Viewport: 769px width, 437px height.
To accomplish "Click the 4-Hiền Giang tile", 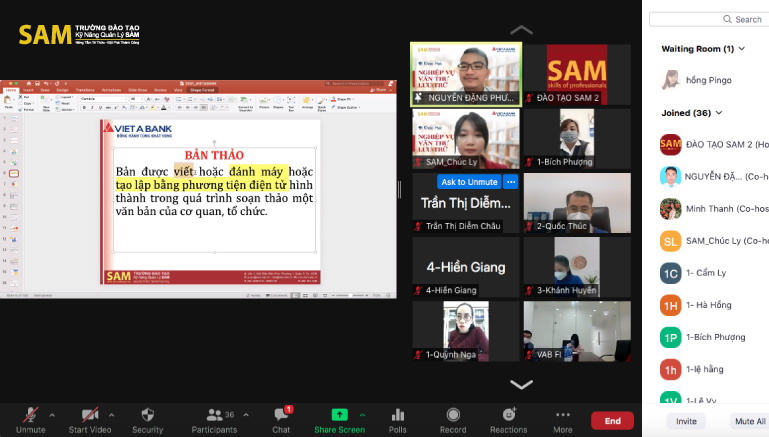I will (x=466, y=267).
